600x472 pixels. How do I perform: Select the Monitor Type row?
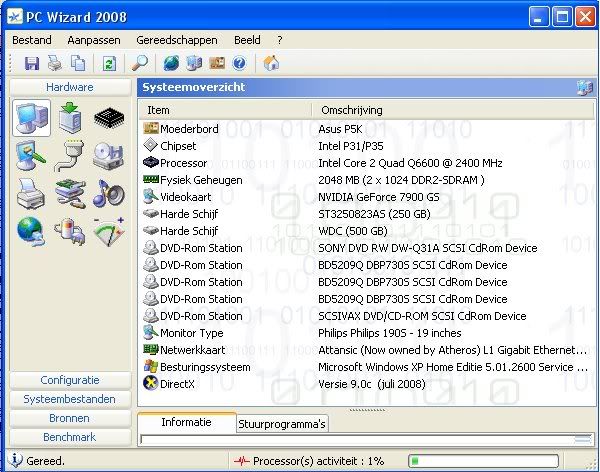click(367, 333)
